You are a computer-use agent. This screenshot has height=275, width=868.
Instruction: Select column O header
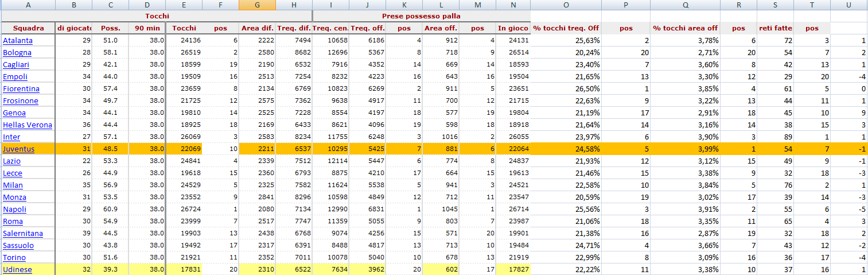[566, 5]
